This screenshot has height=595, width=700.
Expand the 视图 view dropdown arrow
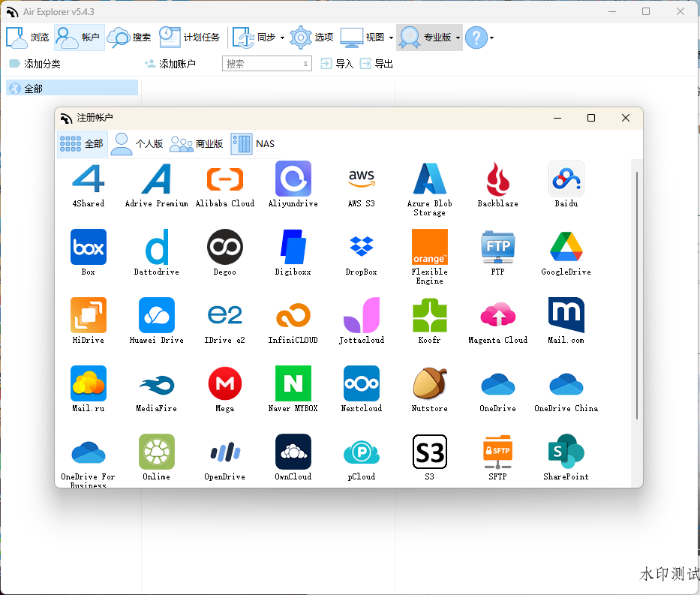[x=391, y=38]
